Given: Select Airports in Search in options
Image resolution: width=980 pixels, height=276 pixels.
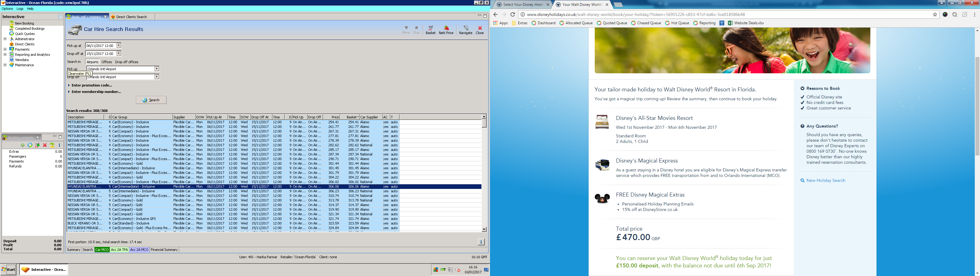Looking at the screenshot, I should click(x=92, y=62).
